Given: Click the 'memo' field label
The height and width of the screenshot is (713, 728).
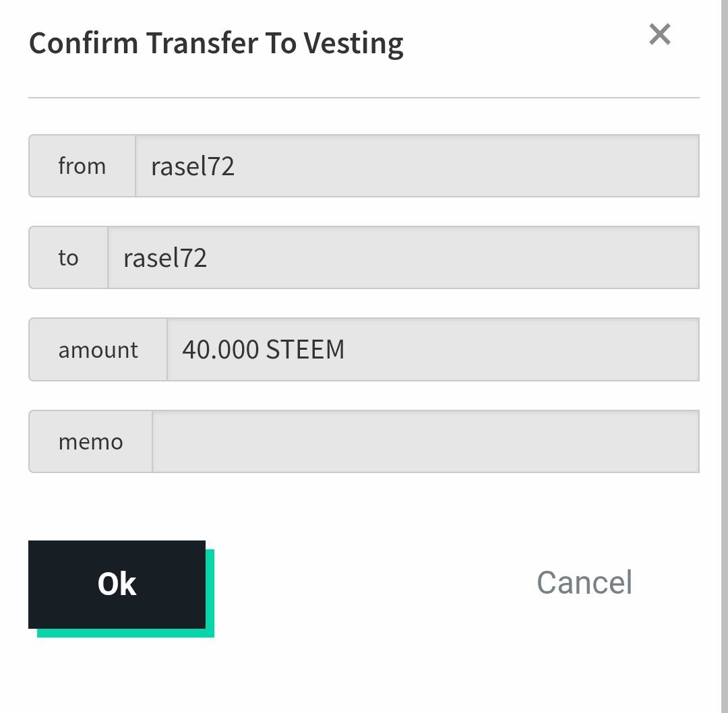Looking at the screenshot, I should point(91,442).
